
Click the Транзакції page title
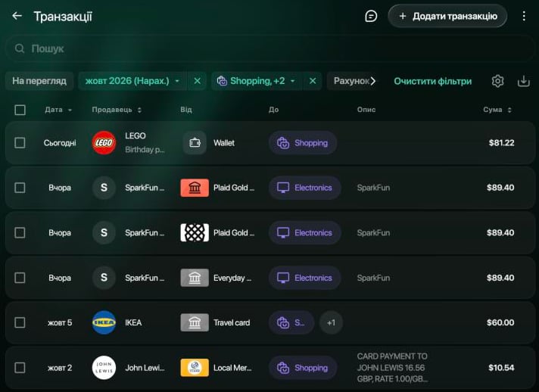(63, 16)
